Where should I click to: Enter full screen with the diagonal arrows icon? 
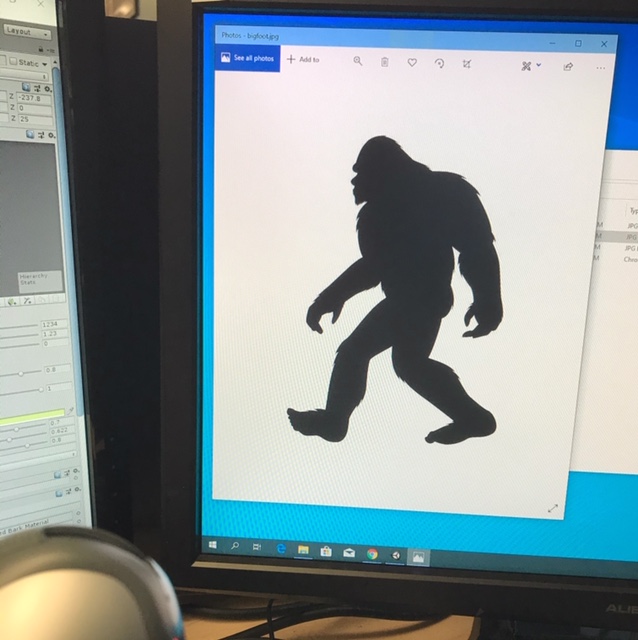(552, 509)
